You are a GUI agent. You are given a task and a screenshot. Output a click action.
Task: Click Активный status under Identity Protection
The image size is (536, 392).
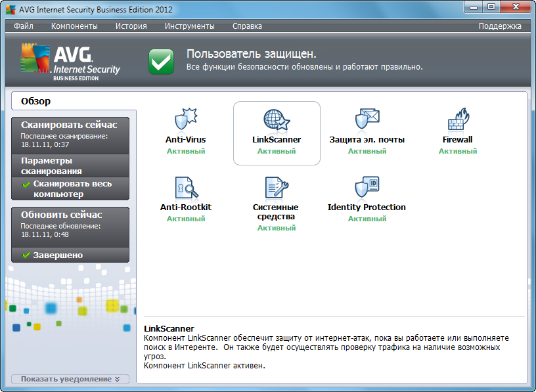coord(367,219)
